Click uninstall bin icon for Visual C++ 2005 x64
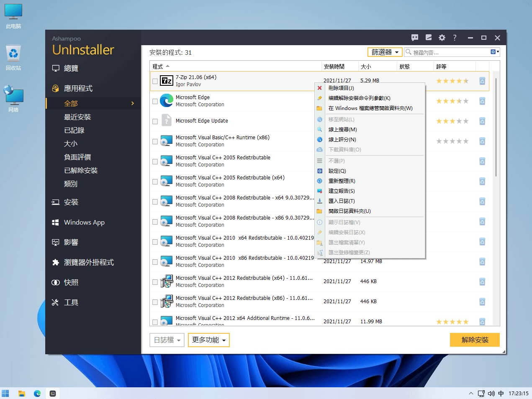Screen dimensions: 532x399 [x=482, y=181]
